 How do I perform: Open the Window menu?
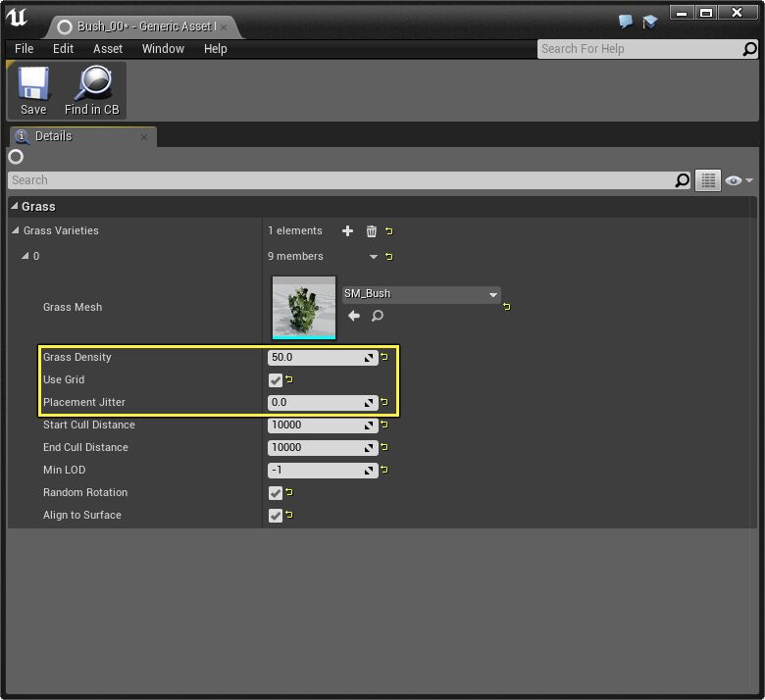[x=163, y=49]
